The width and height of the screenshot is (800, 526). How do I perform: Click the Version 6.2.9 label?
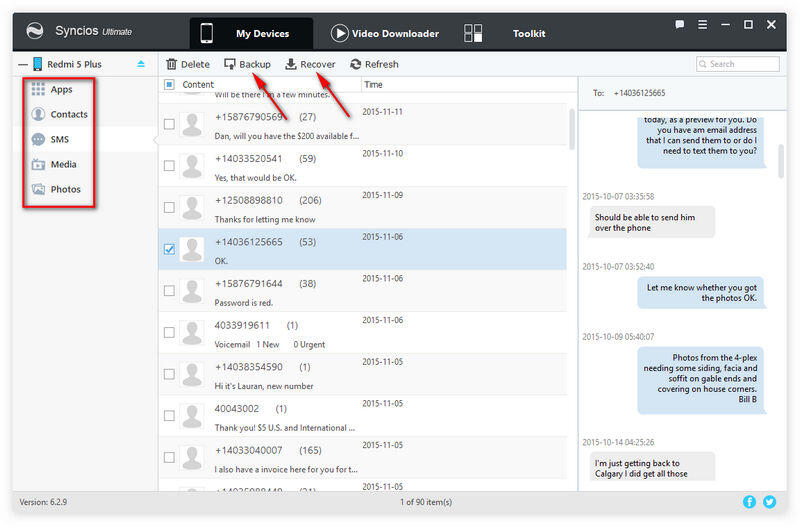43,502
